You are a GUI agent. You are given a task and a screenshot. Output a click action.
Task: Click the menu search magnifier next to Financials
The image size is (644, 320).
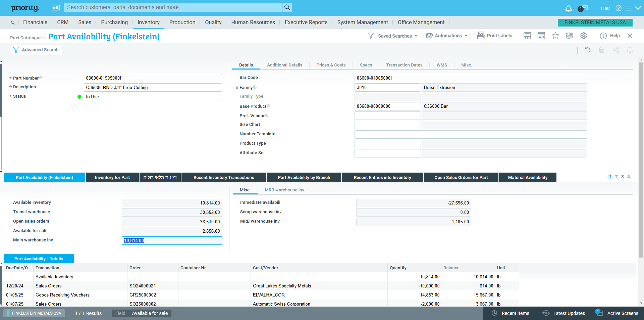tap(13, 22)
